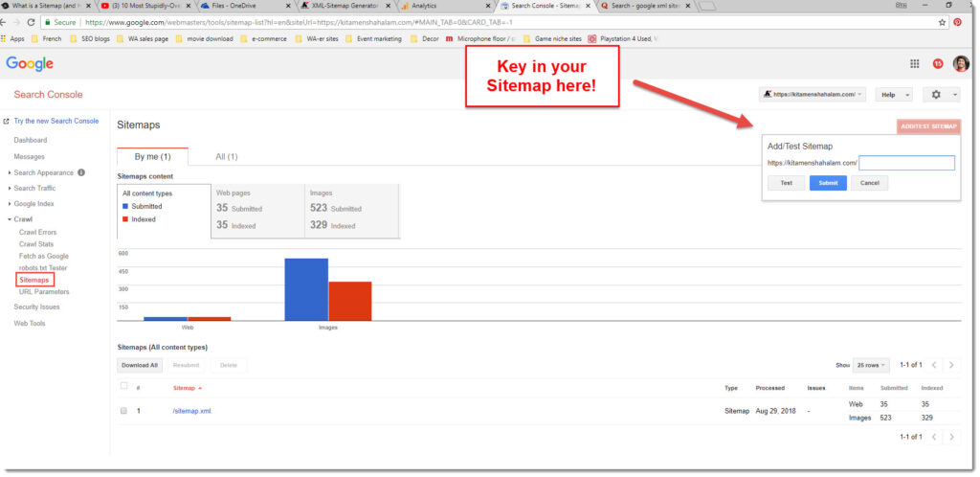Select the checkbox for /sitemap.xml row
Image resolution: width=980 pixels, height=477 pixels.
tap(123, 411)
